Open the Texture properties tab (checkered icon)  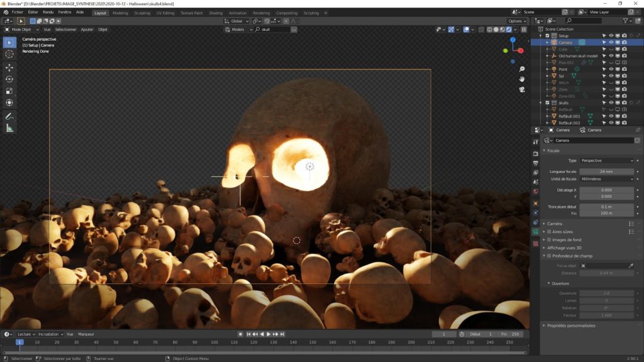tap(536, 243)
